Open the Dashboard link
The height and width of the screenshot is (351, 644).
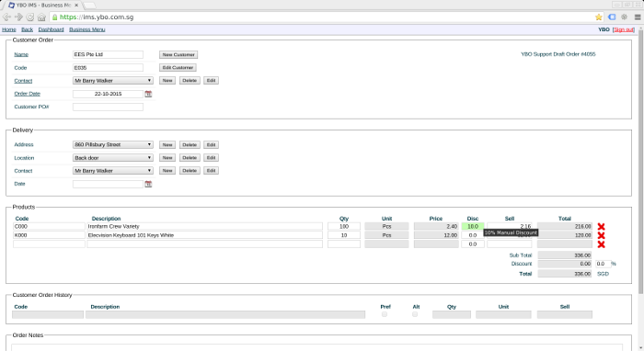(x=51, y=29)
